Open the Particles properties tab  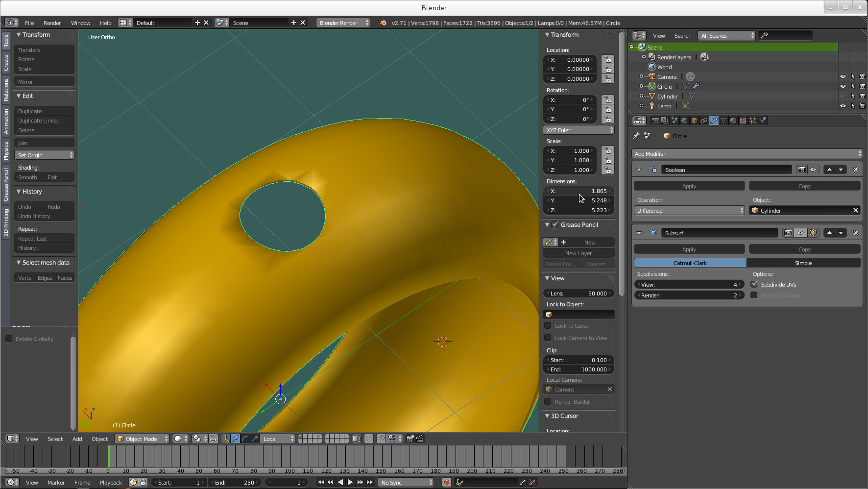pos(753,121)
